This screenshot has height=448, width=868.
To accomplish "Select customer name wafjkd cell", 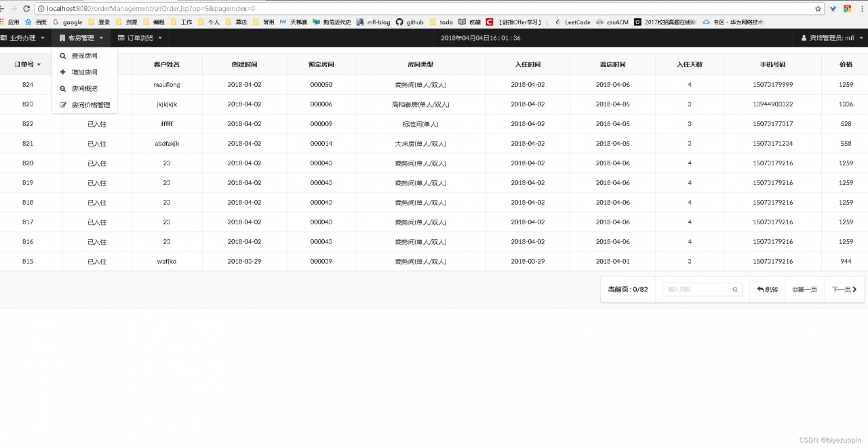I will click(x=167, y=261).
